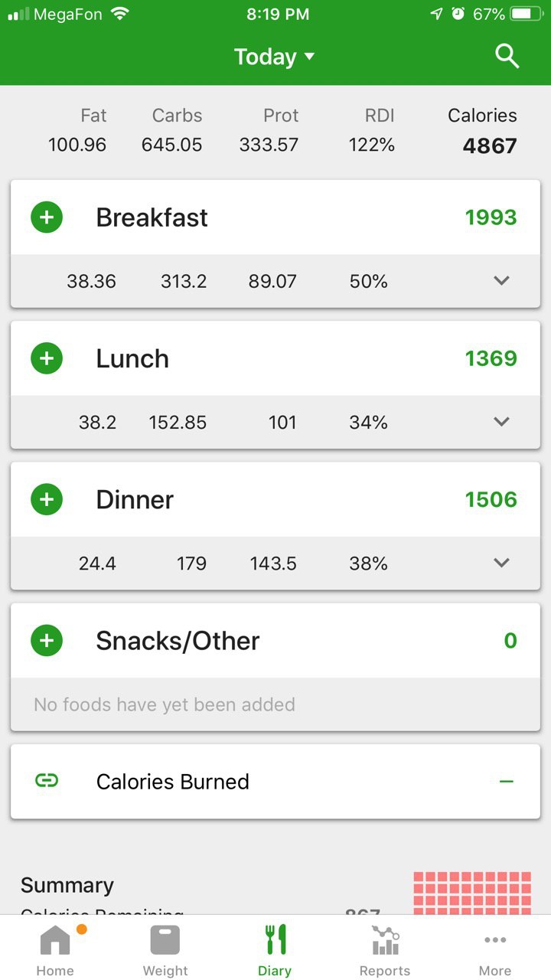Tap the Calories Burned minus sign

click(506, 782)
